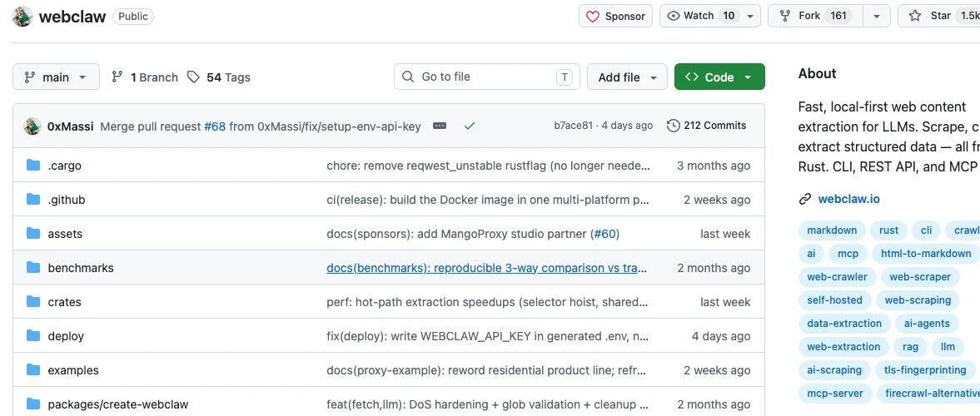This screenshot has height=416, width=980.
Task: Click the deploy folder icon
Action: click(x=33, y=335)
